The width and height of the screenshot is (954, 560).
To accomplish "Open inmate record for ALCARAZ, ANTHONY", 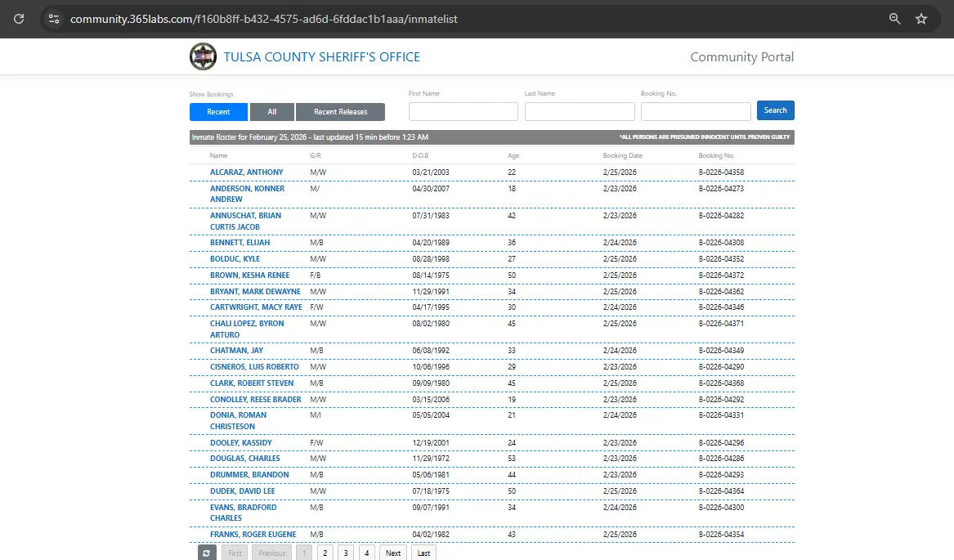I will coord(246,172).
